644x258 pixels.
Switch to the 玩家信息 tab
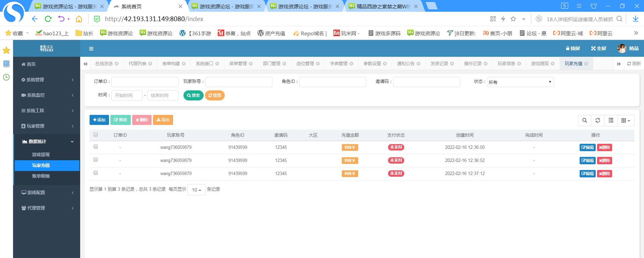coord(506,63)
